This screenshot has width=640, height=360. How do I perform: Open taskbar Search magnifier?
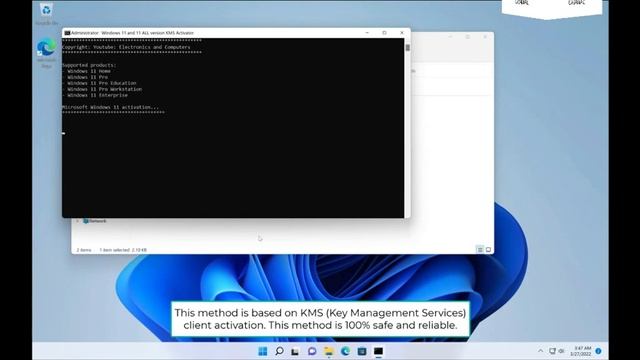coord(279,351)
